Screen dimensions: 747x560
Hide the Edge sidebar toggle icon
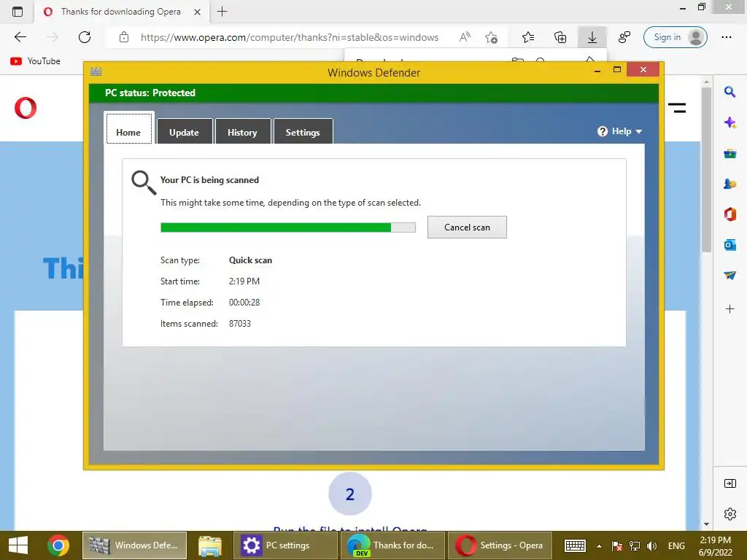[729, 484]
